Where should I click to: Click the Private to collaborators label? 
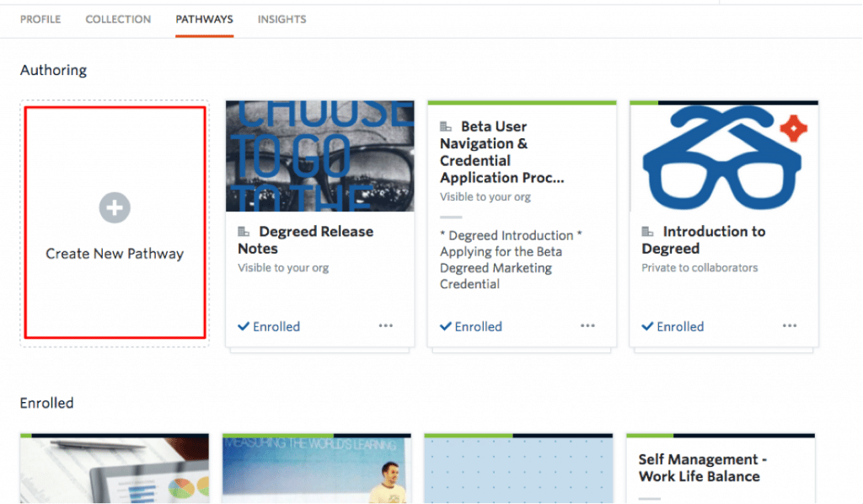tap(700, 268)
